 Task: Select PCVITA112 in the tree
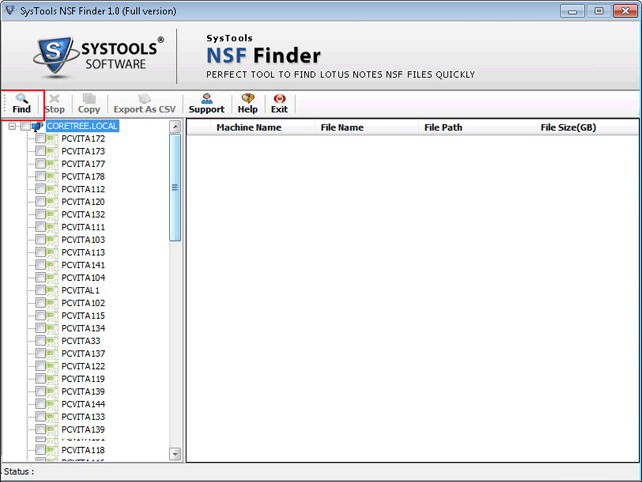pos(83,189)
